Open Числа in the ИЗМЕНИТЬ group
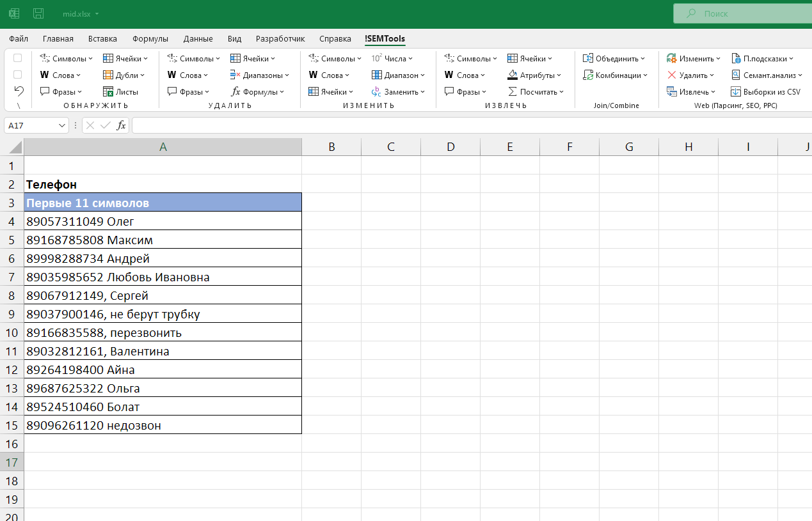The image size is (812, 521). click(x=392, y=58)
